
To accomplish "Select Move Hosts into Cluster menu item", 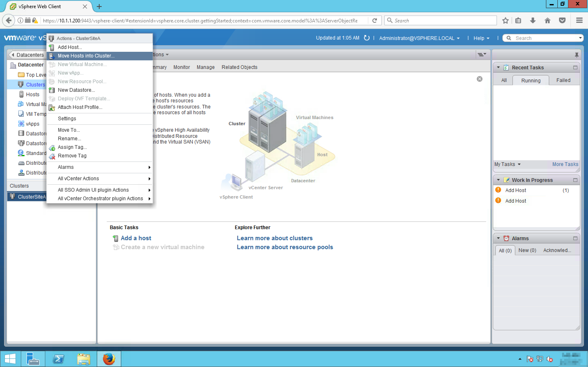I will (x=86, y=56).
